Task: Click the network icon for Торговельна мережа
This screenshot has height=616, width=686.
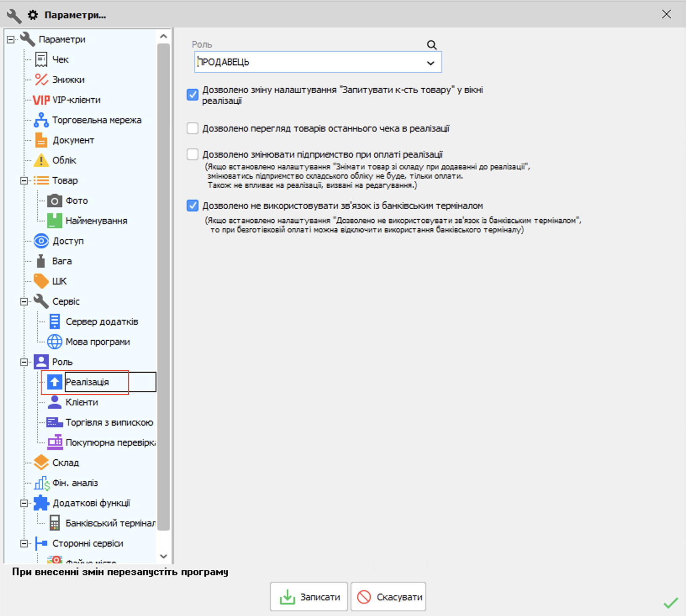Action: click(41, 120)
